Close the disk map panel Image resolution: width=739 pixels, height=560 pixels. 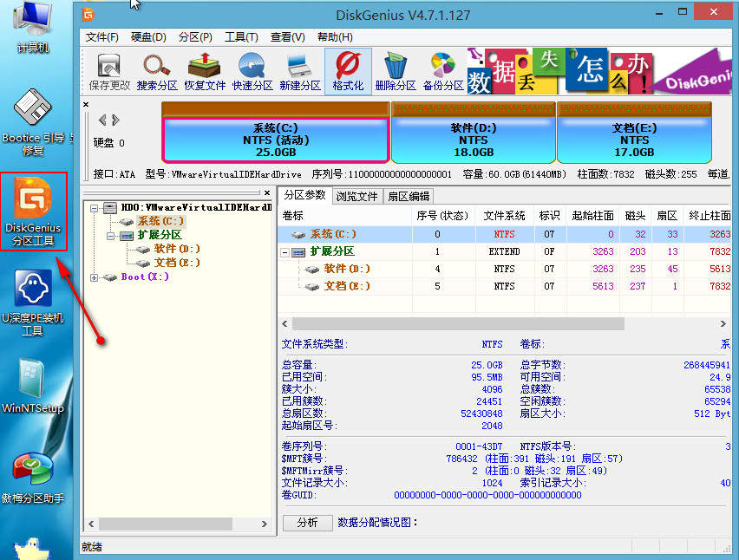click(x=86, y=104)
